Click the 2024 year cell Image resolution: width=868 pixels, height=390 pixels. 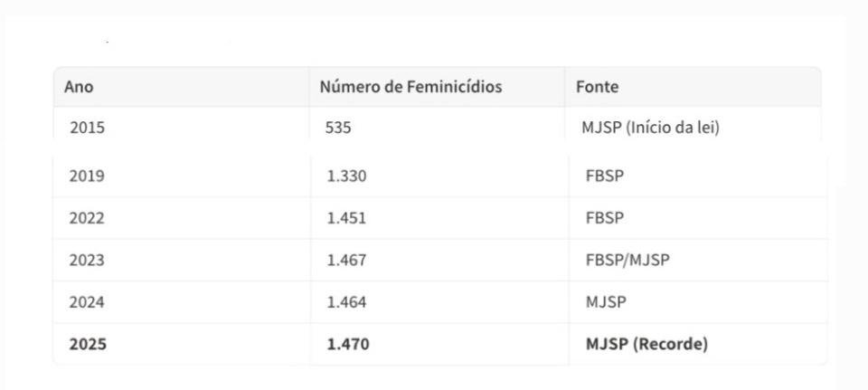click(x=87, y=302)
